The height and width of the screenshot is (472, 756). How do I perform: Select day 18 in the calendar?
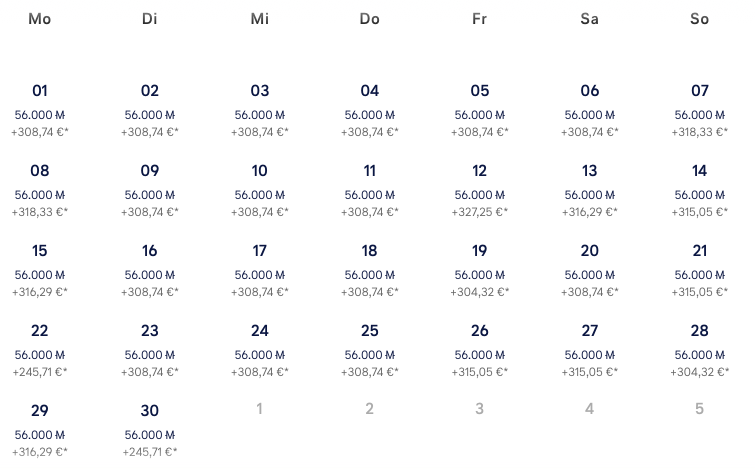[370, 270]
